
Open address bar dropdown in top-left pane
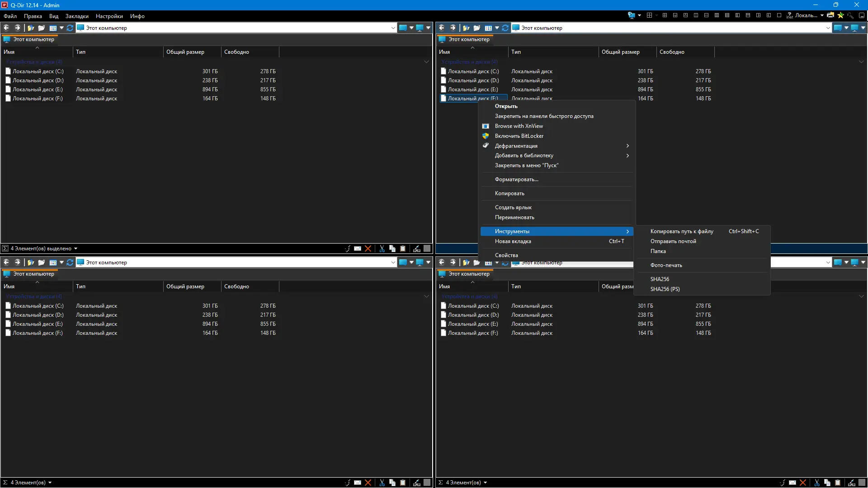(393, 28)
